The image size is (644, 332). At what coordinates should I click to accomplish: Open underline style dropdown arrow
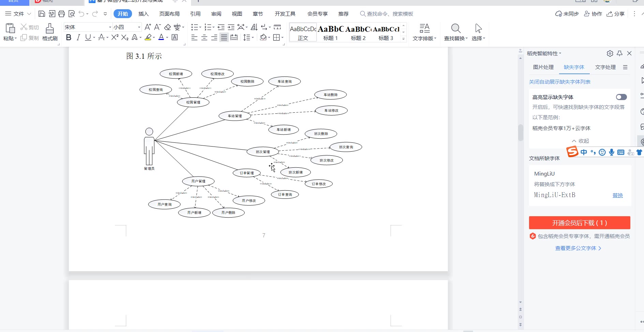(94, 38)
